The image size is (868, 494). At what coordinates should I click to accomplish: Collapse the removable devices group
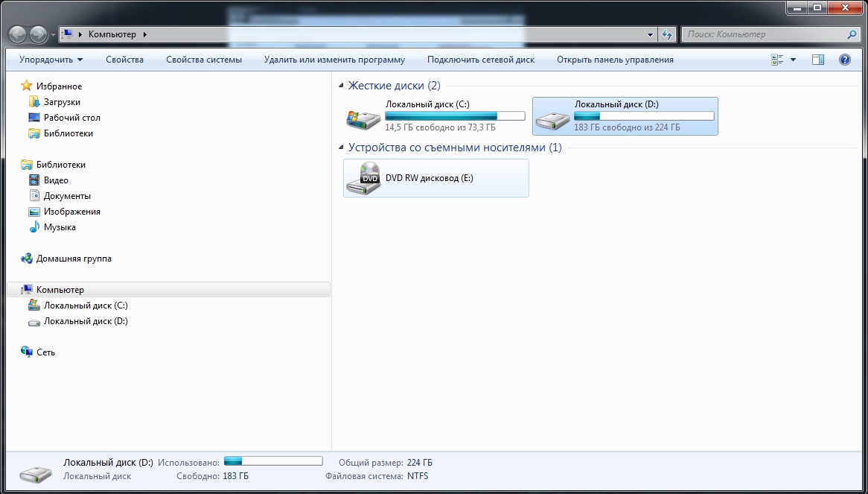coord(341,148)
